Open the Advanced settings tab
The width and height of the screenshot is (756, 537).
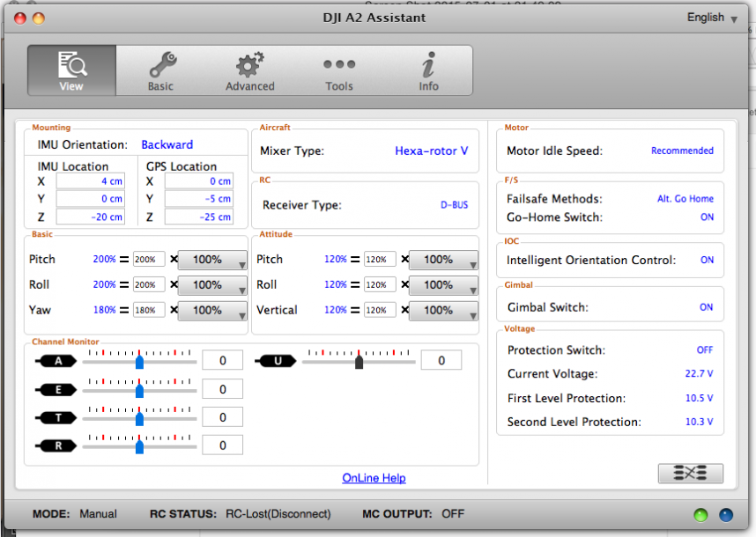[249, 70]
